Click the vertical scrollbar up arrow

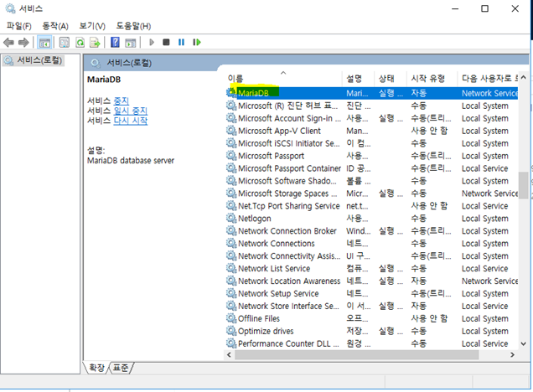pyautogui.click(x=524, y=77)
